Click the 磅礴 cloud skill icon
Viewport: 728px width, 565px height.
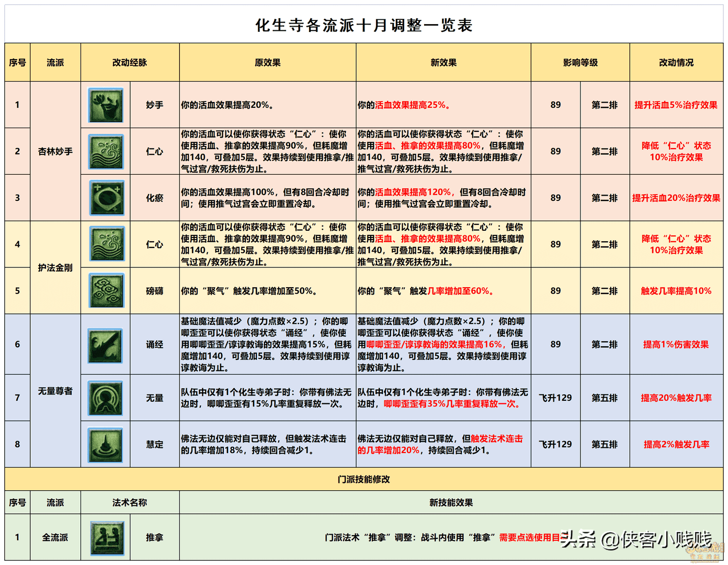coord(106,290)
